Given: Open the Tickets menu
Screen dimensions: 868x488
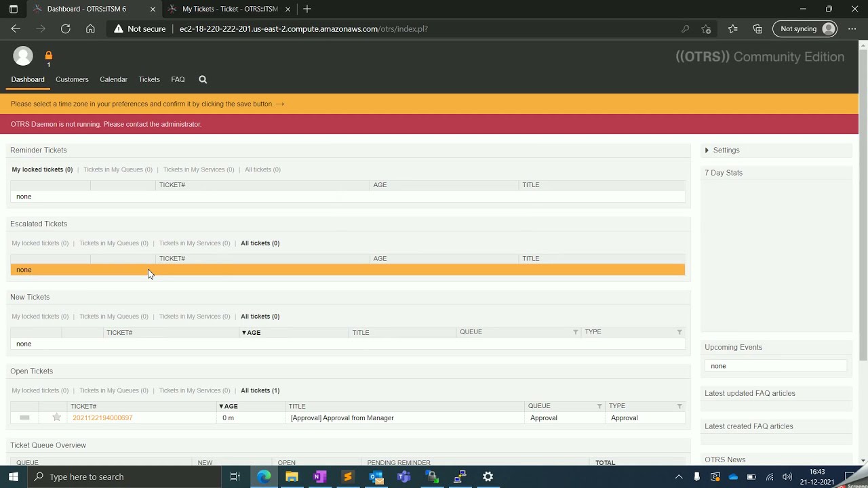Looking at the screenshot, I should coord(149,79).
